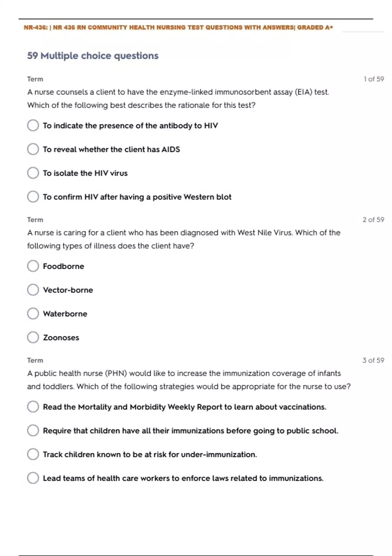
Task: Click the EIA test question text
Action: 178,98
